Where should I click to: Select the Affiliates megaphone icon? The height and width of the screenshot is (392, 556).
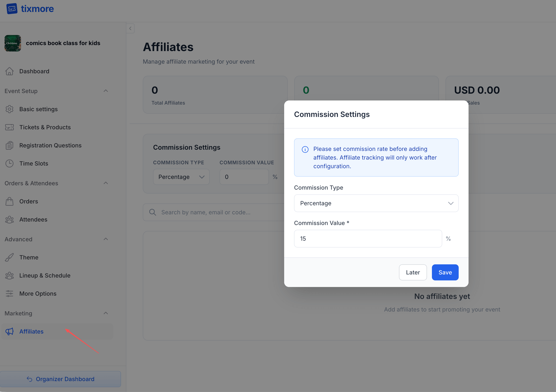pyautogui.click(x=9, y=331)
